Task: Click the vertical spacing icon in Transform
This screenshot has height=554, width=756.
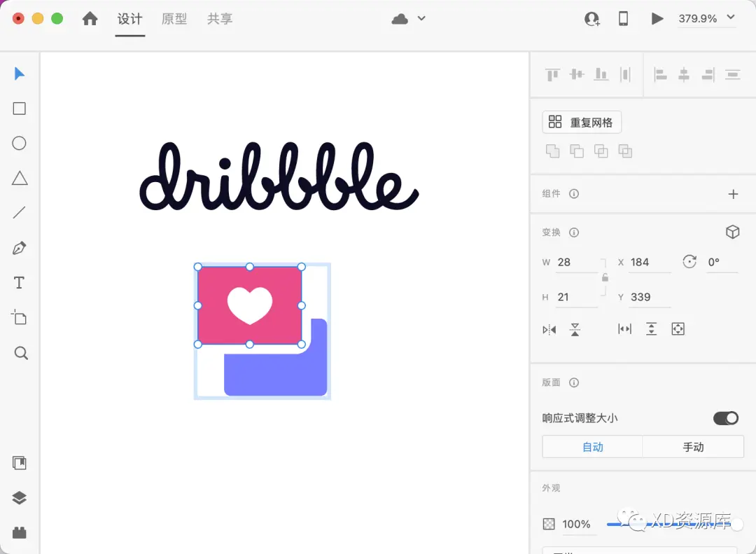Action: (652, 329)
